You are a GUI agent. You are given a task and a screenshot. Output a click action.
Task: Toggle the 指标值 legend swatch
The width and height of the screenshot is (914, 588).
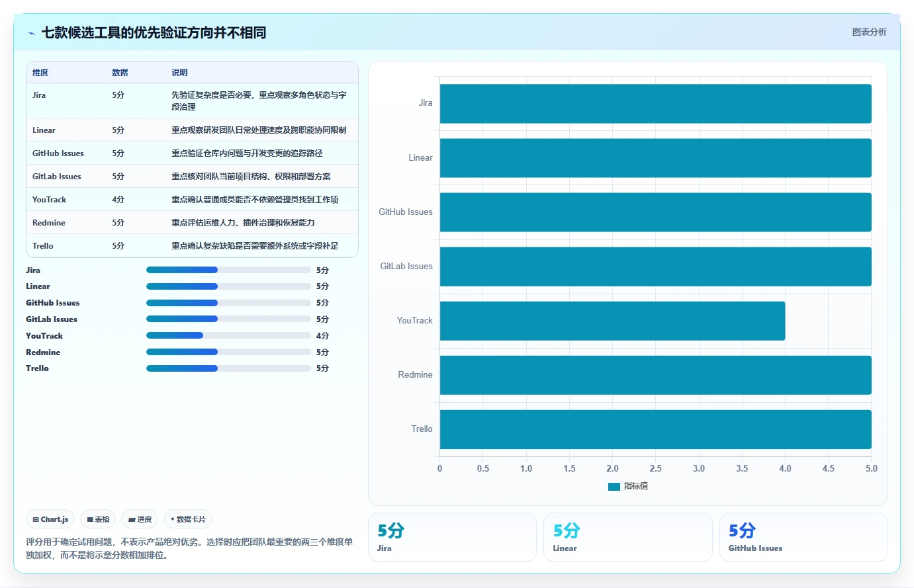(614, 486)
